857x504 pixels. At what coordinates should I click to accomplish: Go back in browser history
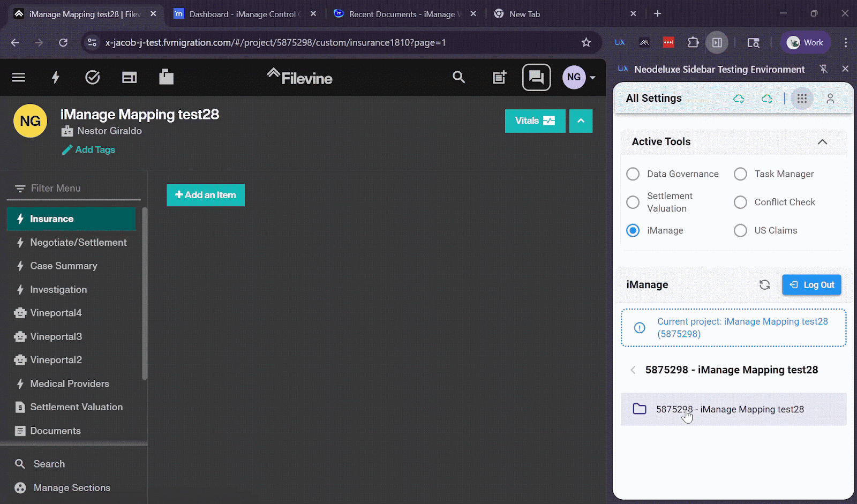15,43
